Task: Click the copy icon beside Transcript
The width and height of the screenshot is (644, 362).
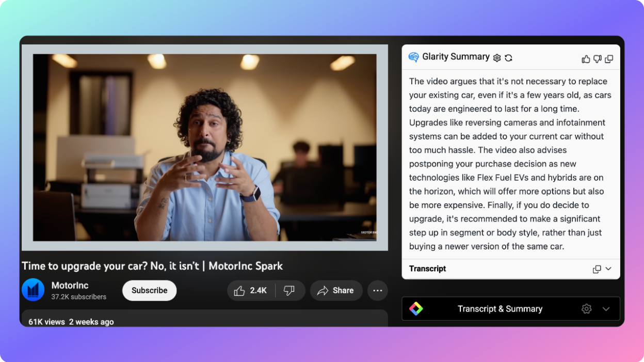Action: coord(597,269)
